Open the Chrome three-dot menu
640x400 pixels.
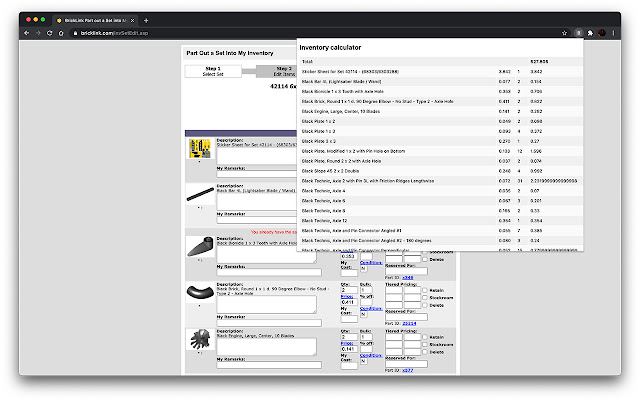(614, 33)
